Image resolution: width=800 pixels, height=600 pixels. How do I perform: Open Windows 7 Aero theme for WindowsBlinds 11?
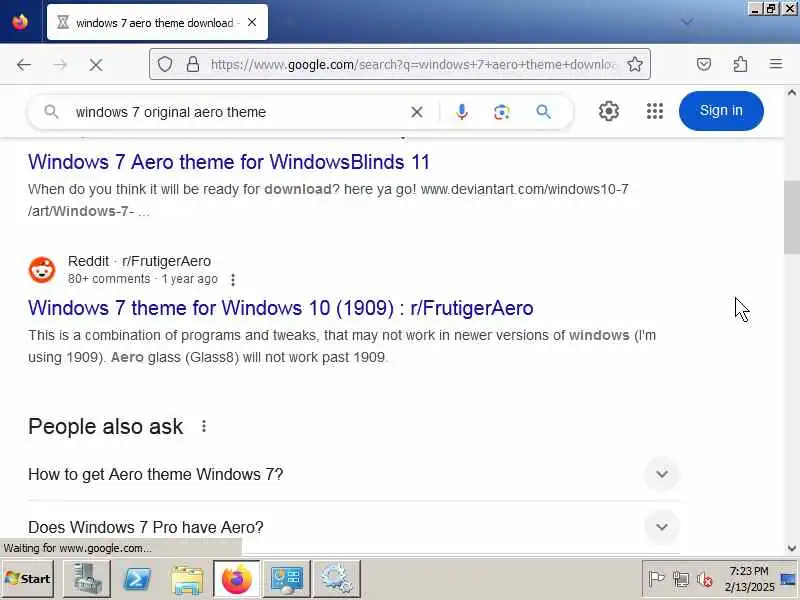[229, 162]
